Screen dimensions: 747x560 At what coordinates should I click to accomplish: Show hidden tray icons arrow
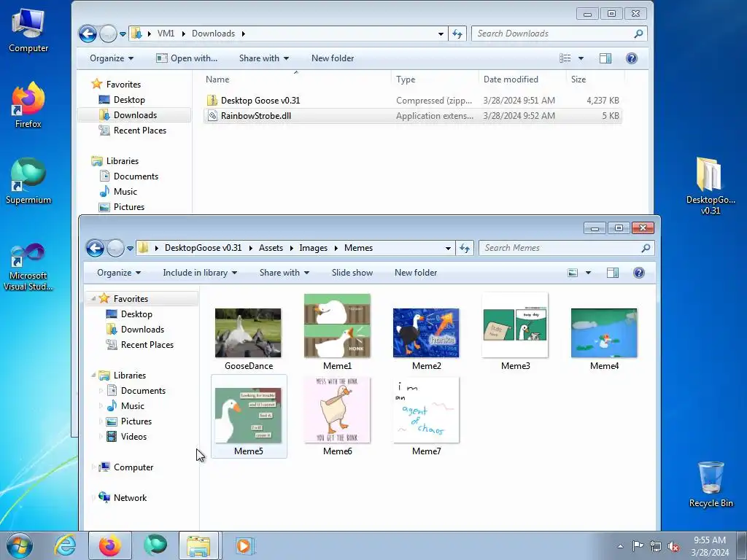coord(620,546)
